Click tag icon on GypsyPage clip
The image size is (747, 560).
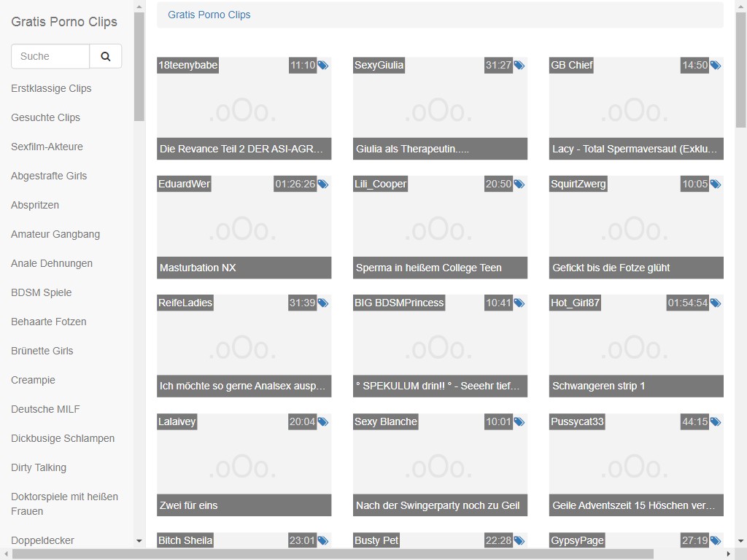click(716, 541)
